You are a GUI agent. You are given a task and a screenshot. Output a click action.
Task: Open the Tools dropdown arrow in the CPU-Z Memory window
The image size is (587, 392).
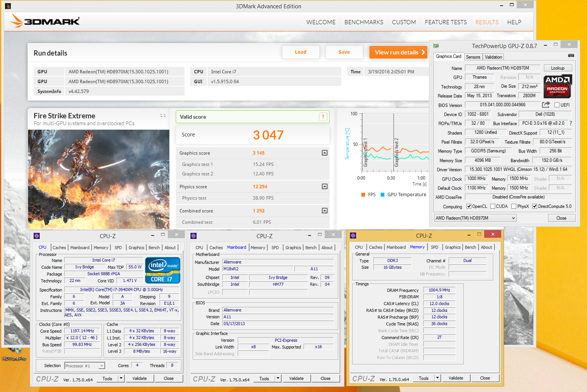click(438, 378)
